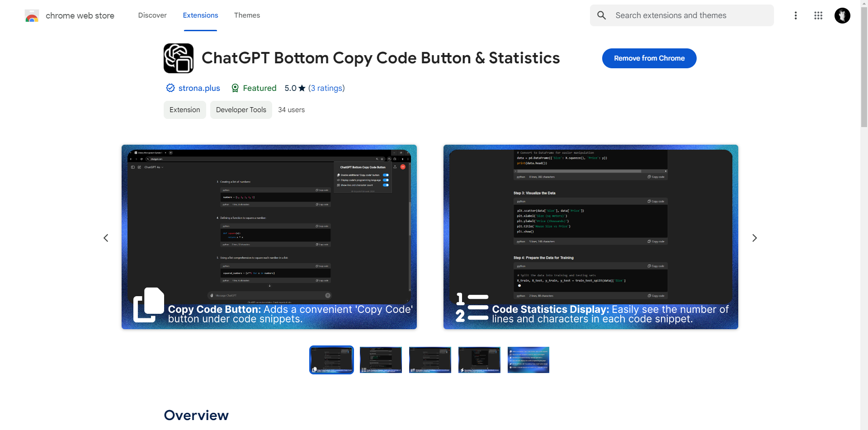Click the verified publisher badge icon
This screenshot has width=868, height=430.
click(x=170, y=88)
